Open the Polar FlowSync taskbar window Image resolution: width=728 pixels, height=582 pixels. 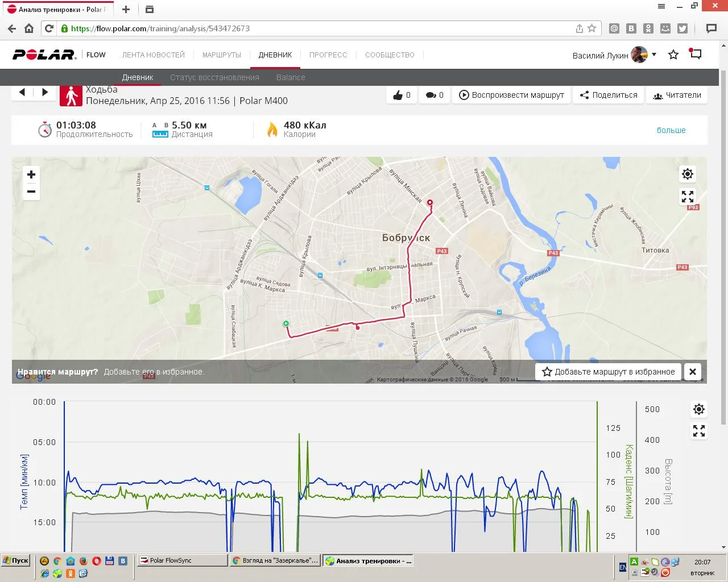182,560
